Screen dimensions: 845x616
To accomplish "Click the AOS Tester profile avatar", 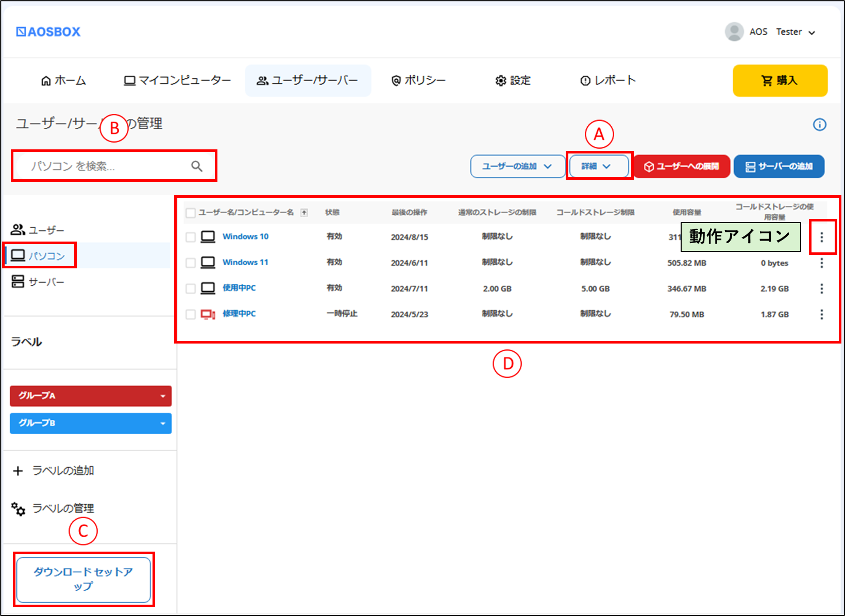I will point(734,31).
